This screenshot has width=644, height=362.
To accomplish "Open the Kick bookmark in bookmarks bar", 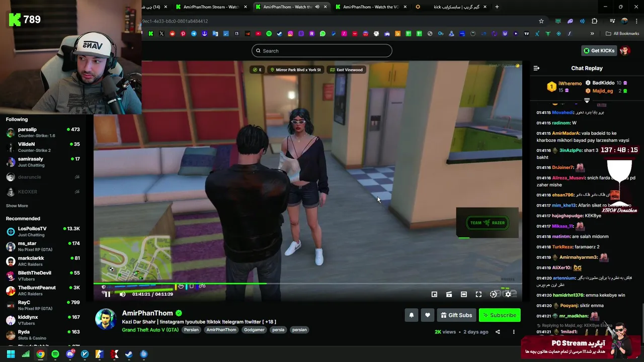I will pyautogui.click(x=151, y=34).
